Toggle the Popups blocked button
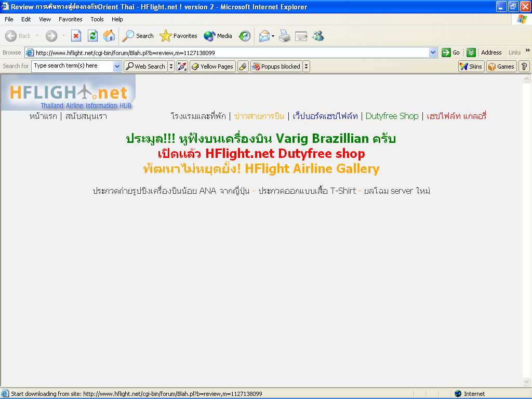The image size is (532, 399). (276, 66)
